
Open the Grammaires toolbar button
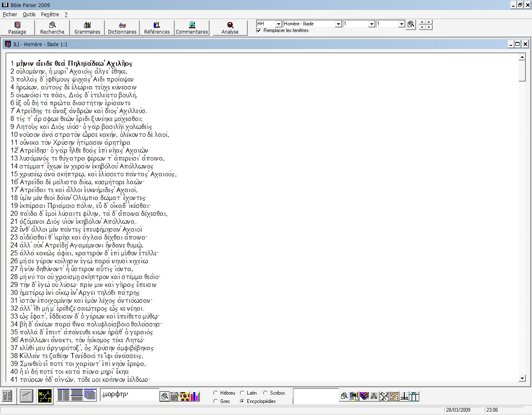point(87,28)
